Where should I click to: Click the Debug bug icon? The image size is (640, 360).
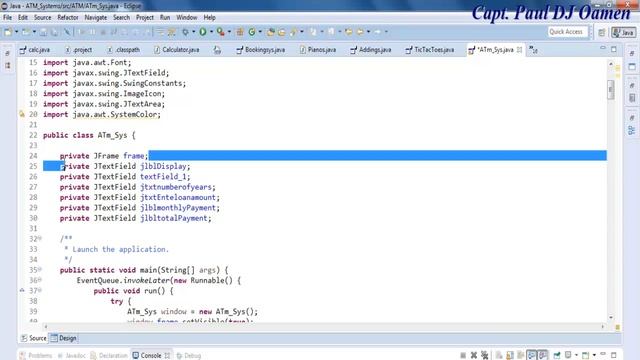(x=185, y=32)
